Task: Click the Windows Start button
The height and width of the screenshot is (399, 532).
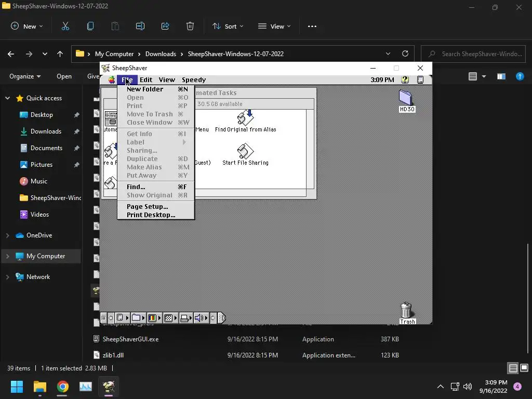Action: [17, 387]
